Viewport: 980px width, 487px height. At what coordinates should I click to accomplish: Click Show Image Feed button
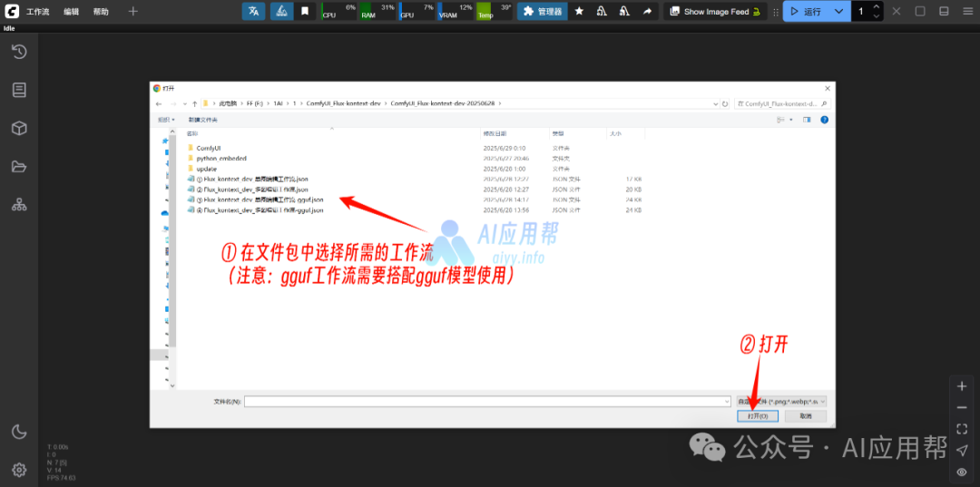716,11
